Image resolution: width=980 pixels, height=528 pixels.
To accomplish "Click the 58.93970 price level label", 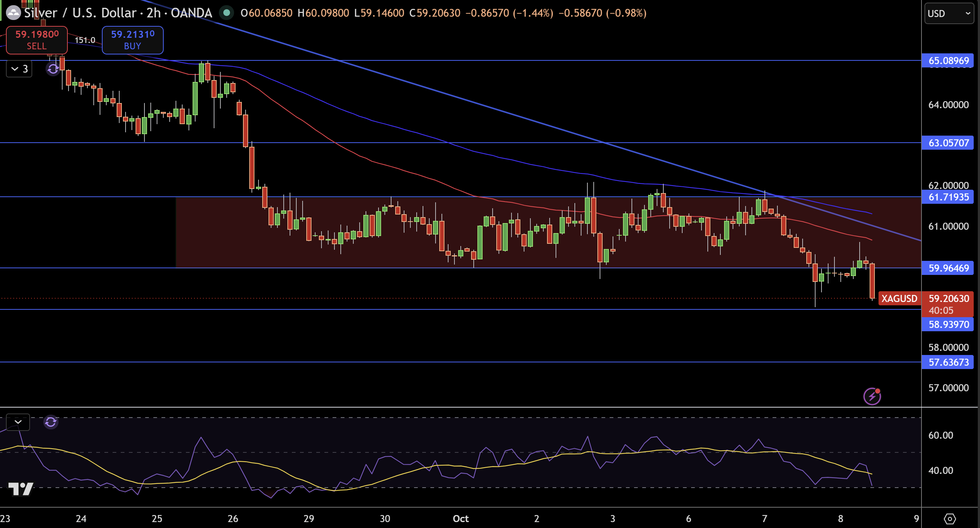I will click(x=948, y=324).
